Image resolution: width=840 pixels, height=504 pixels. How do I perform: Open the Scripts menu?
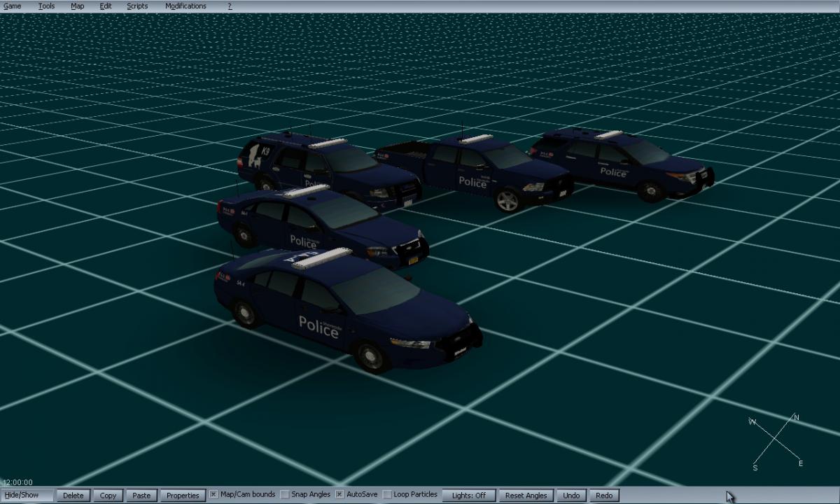pos(137,6)
